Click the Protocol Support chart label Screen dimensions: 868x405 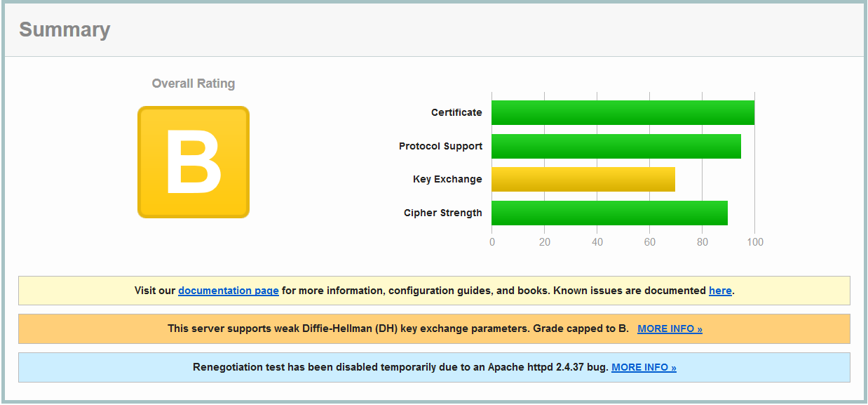click(x=440, y=146)
